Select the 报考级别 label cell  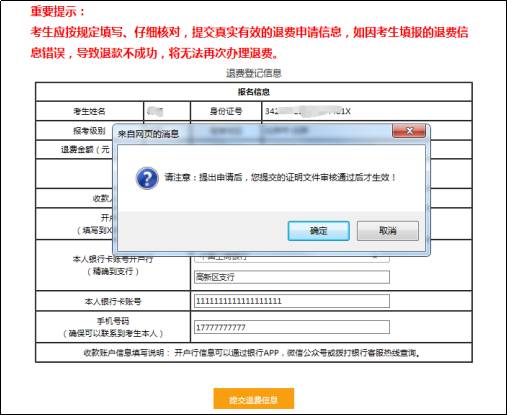tap(89, 131)
